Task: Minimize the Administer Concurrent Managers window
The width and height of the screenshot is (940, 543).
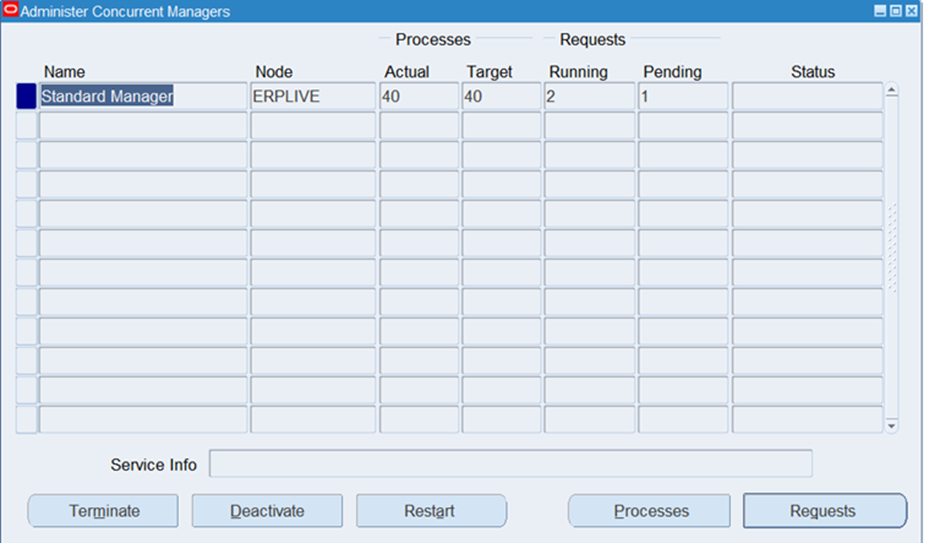Action: 879,12
